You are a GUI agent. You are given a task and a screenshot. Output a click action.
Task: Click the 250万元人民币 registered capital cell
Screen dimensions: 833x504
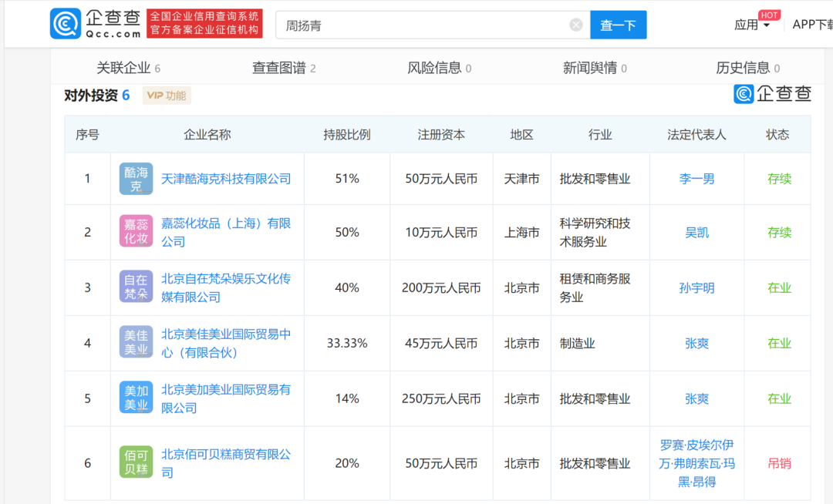pyautogui.click(x=441, y=398)
